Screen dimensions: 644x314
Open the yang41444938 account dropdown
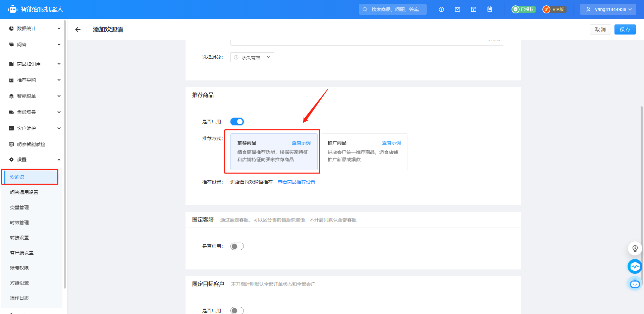608,9
